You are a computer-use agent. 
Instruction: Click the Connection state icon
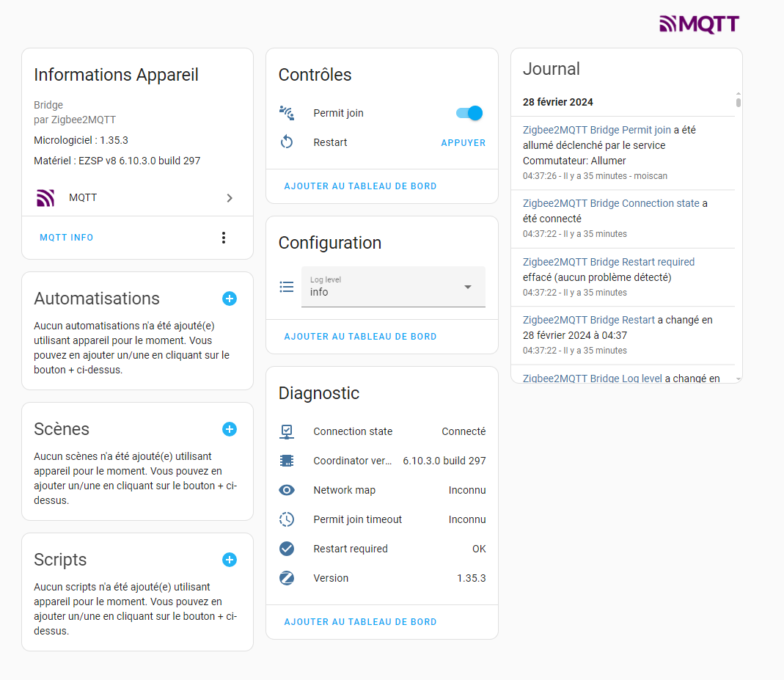tap(287, 431)
